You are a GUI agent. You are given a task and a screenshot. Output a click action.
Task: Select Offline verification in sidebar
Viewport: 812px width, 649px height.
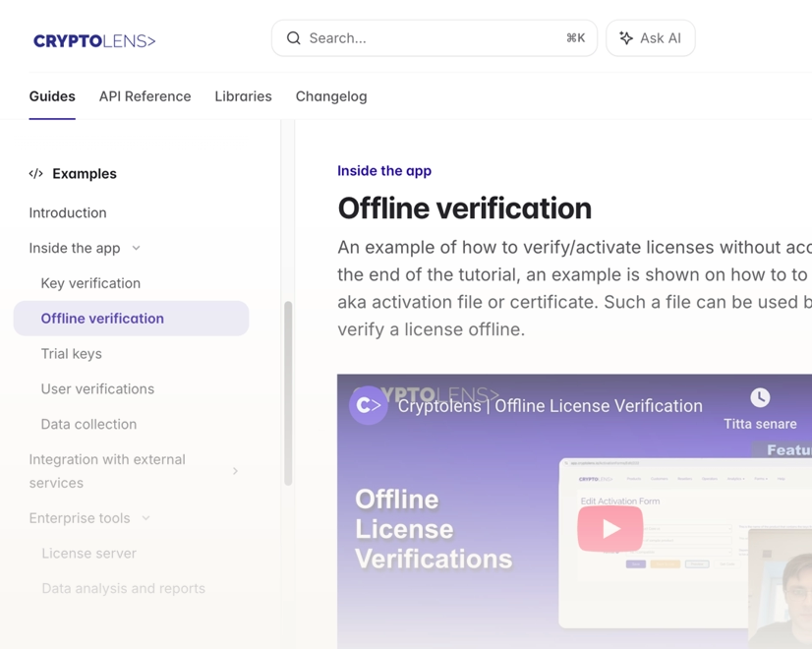pos(131,319)
